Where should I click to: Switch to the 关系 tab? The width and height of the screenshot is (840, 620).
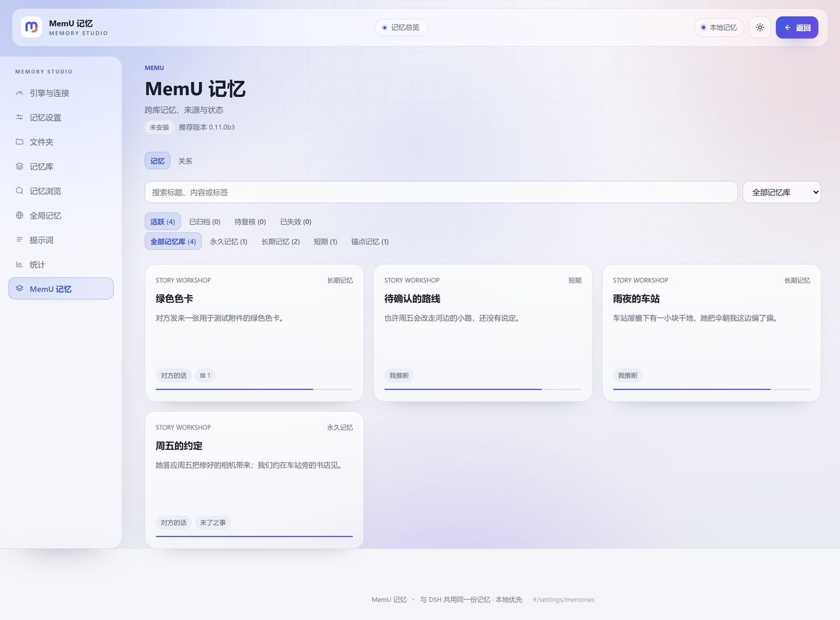coord(185,161)
